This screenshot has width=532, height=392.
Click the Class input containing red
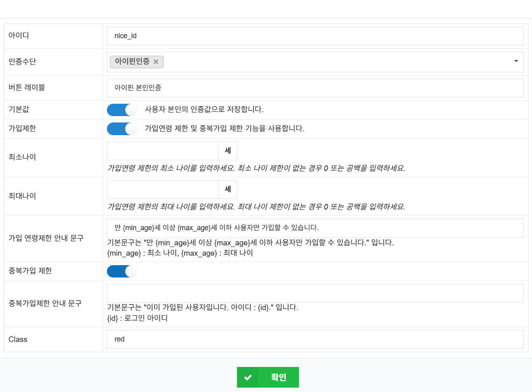point(315,340)
